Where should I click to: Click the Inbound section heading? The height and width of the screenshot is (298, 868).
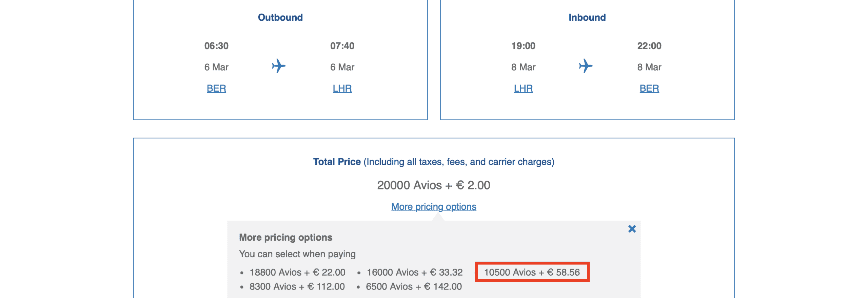click(x=587, y=18)
